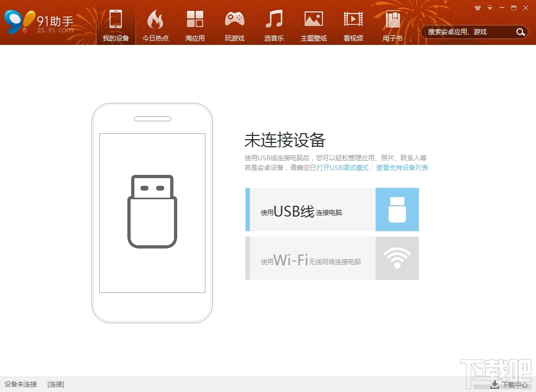Viewport: 536px width, 392px height.
Task: Click the grey Wi-Fi signal icon
Action: pos(397,258)
